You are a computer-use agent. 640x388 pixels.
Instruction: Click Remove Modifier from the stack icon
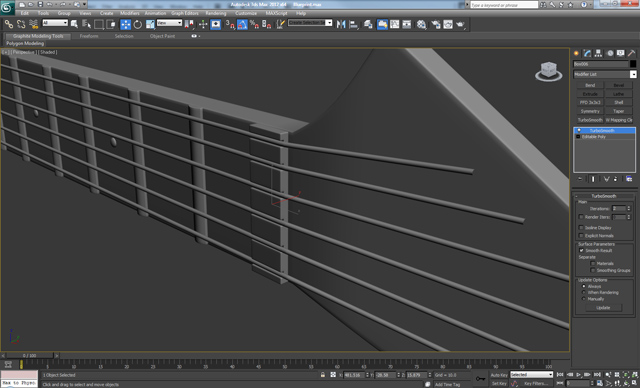(x=616, y=179)
